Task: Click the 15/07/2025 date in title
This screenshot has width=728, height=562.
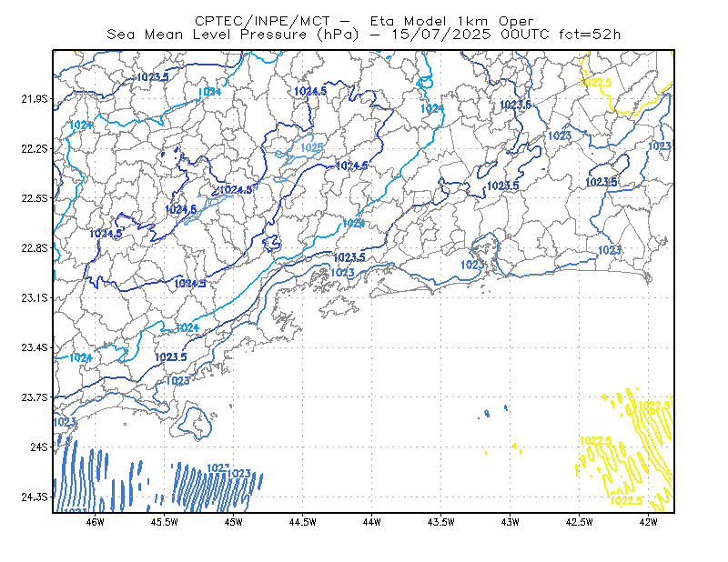Action: (441, 35)
